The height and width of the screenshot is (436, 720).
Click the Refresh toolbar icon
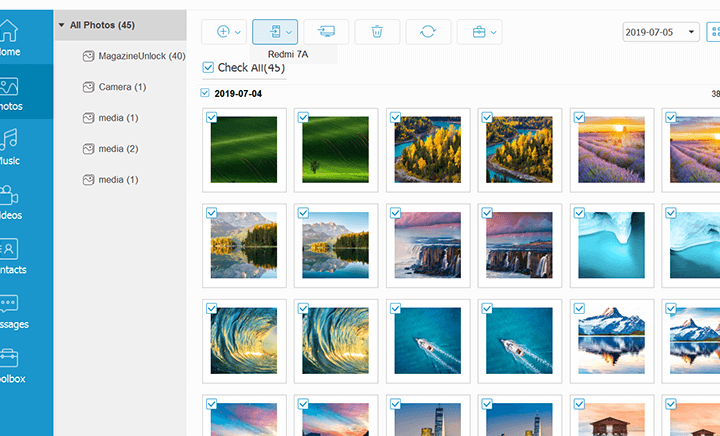(428, 32)
